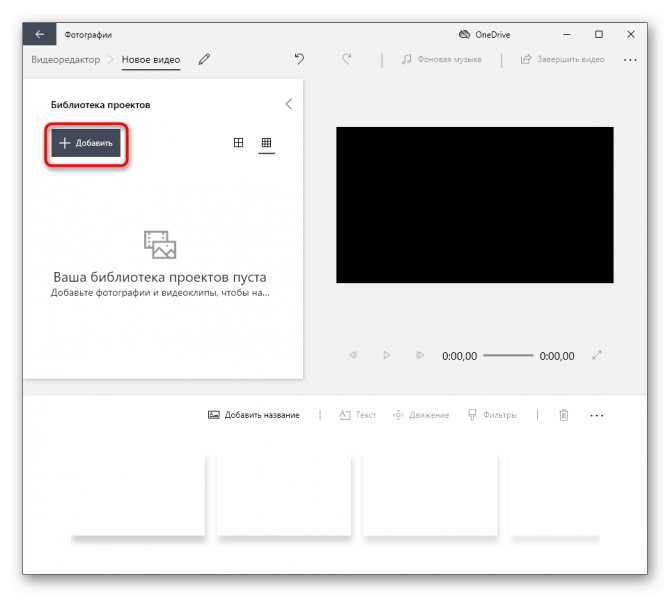670x597 pixels.
Task: Click the right 0:00,00 total duration label
Action: 557,356
